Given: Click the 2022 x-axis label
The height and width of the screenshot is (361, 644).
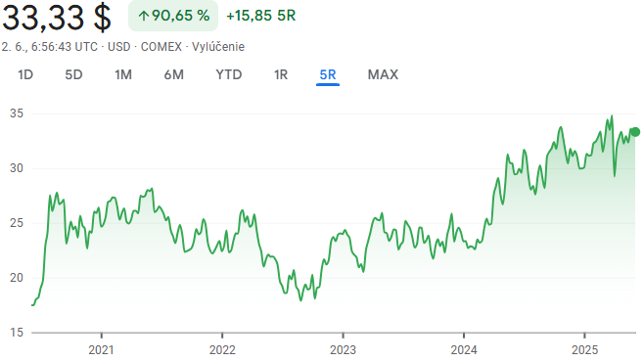Looking at the screenshot, I should click(222, 350).
